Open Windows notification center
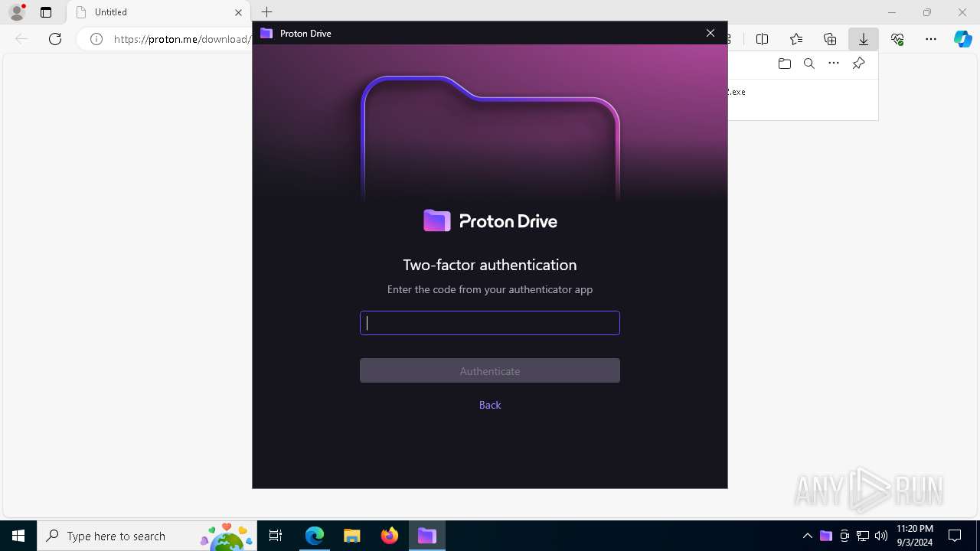This screenshot has width=980, height=551. point(955,536)
